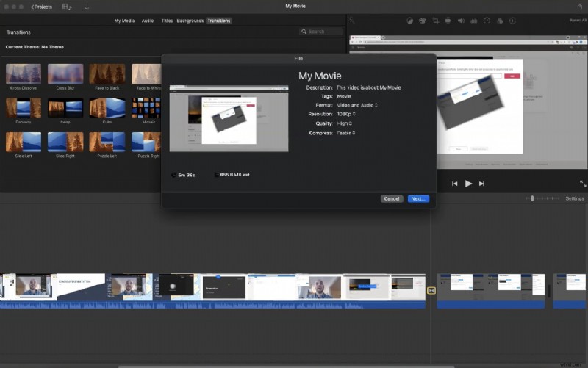
Task: Open timeline Settings
Action: (575, 198)
